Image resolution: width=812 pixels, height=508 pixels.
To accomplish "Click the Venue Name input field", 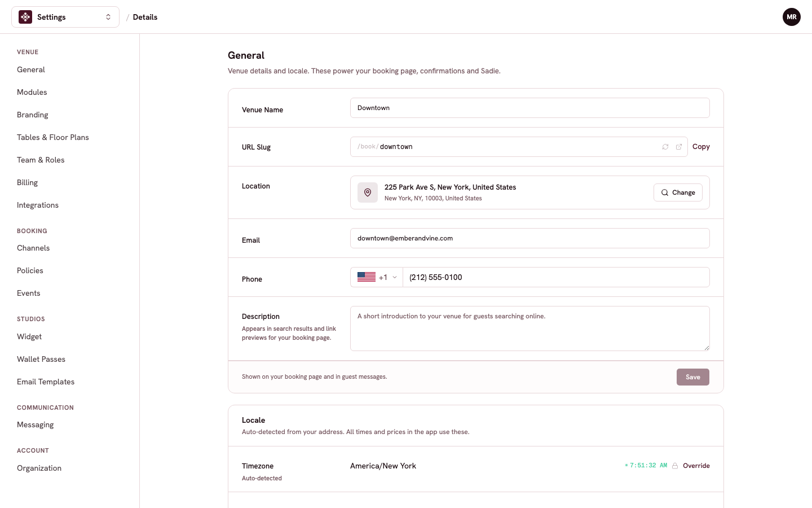I will [x=530, y=108].
